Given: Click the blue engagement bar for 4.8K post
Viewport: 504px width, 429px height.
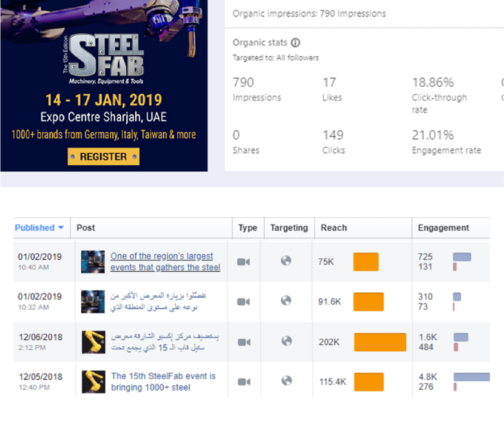Looking at the screenshot, I should tap(471, 377).
